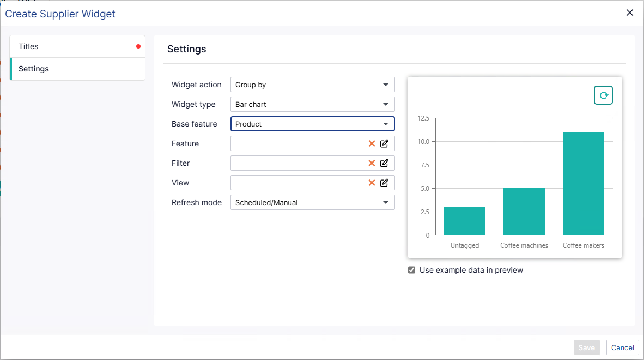644x360 pixels.
Task: Clear the Feature field with orange X
Action: [372, 143]
